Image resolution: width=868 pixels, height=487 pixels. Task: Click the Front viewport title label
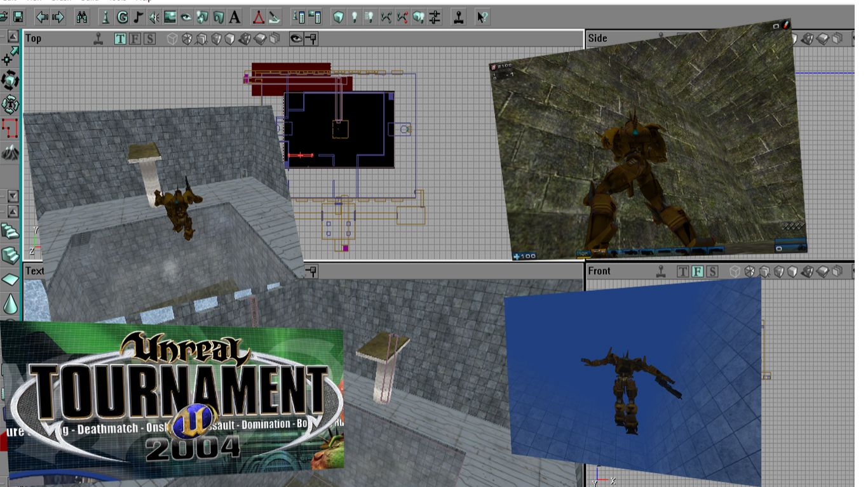(x=599, y=271)
